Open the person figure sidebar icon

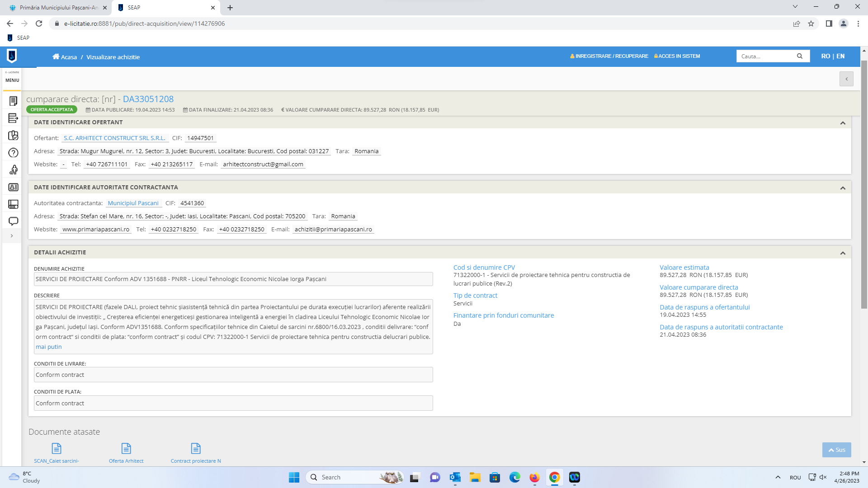point(13,170)
